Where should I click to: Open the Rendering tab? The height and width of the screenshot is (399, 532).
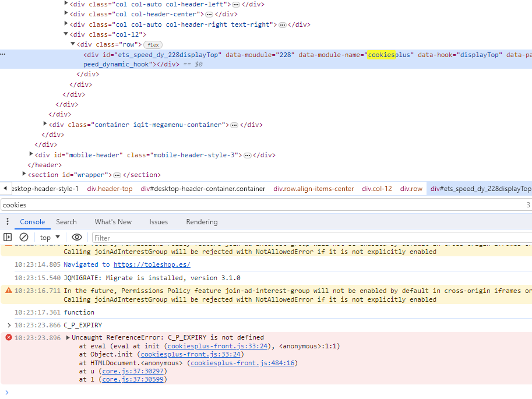click(202, 222)
